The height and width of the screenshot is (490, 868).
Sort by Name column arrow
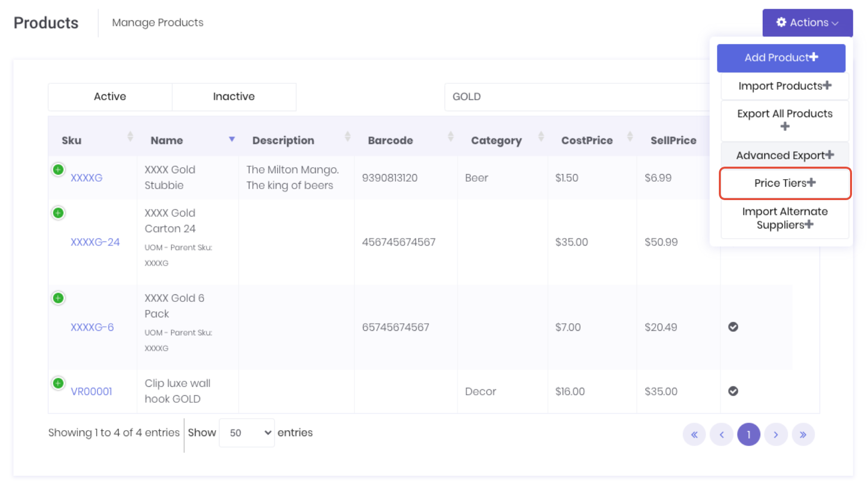point(232,139)
